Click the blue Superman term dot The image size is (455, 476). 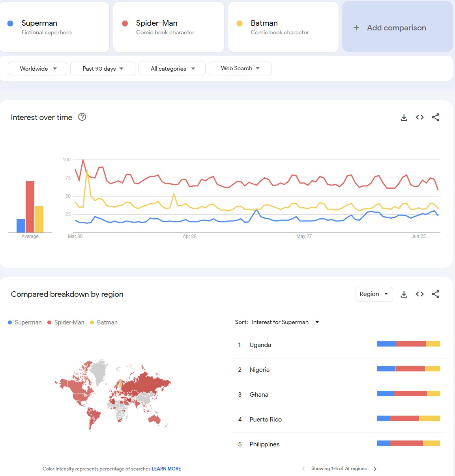tap(11, 23)
